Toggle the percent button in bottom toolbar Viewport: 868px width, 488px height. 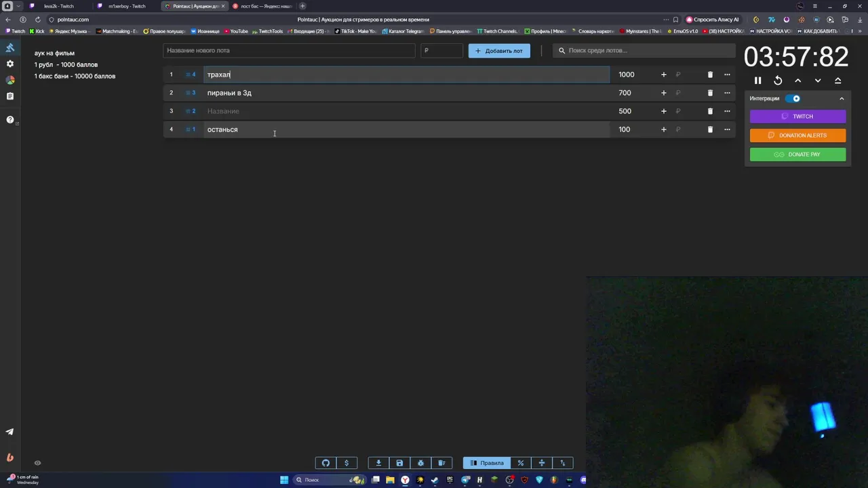pos(521,463)
